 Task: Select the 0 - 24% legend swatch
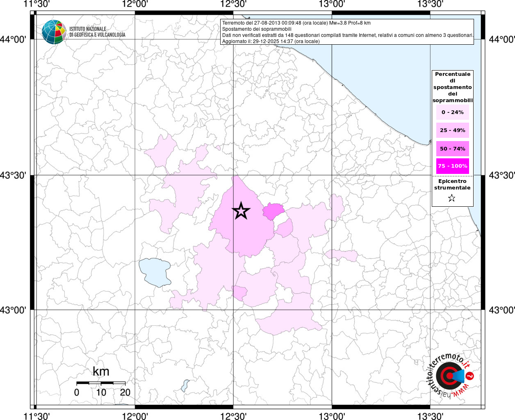pos(453,112)
